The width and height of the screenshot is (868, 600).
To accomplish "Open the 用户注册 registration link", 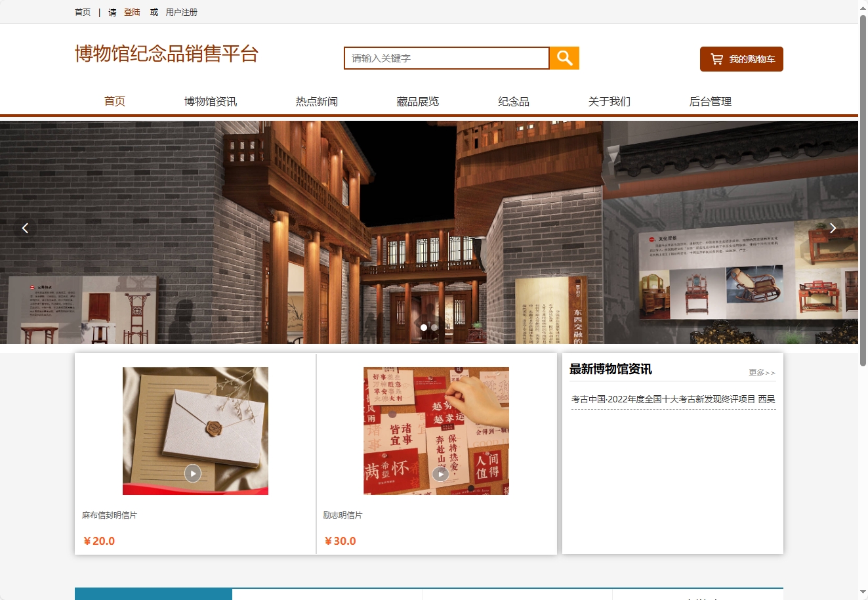I will pyautogui.click(x=180, y=11).
